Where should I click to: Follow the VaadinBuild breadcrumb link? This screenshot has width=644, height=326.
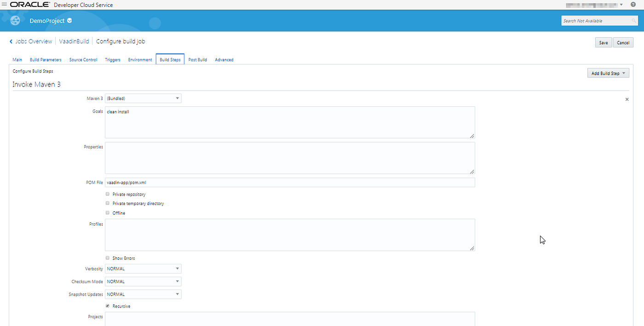click(74, 41)
